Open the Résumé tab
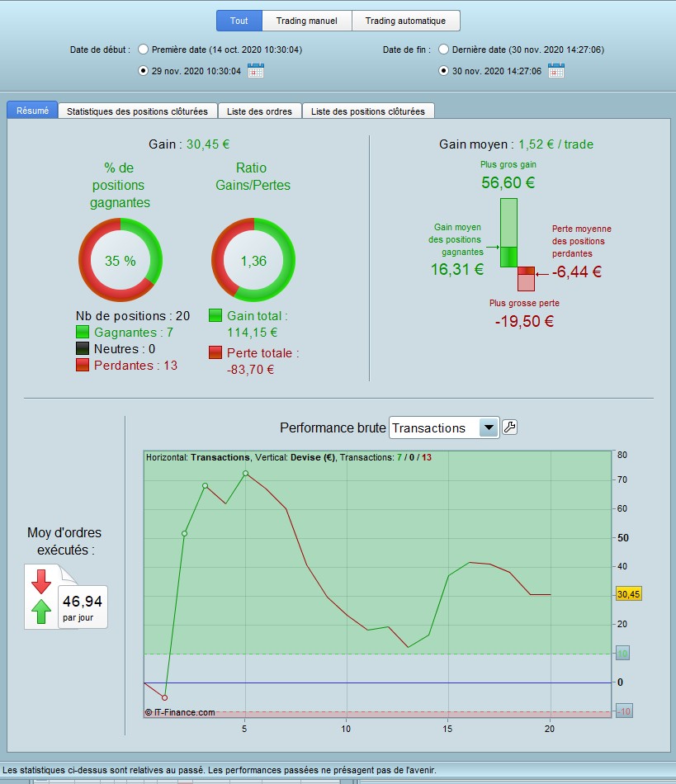 pyautogui.click(x=32, y=111)
